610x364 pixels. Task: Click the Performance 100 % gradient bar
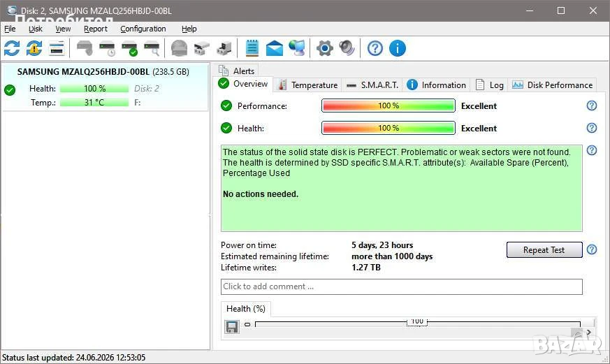coord(388,105)
